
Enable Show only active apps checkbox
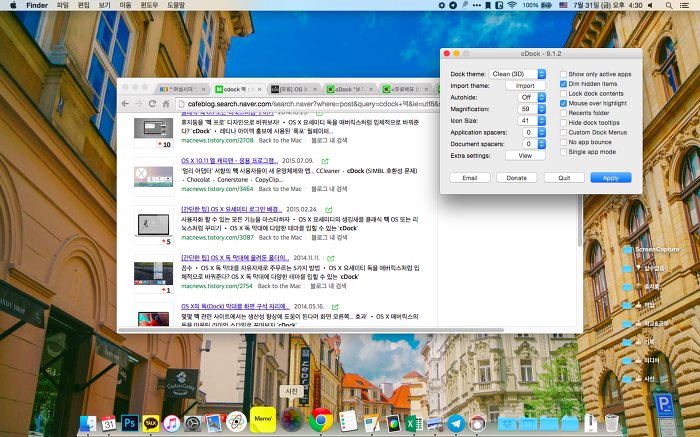(565, 74)
